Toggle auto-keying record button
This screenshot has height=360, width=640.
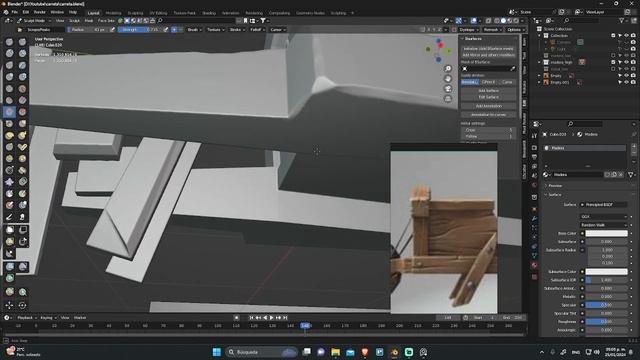[x=236, y=318]
